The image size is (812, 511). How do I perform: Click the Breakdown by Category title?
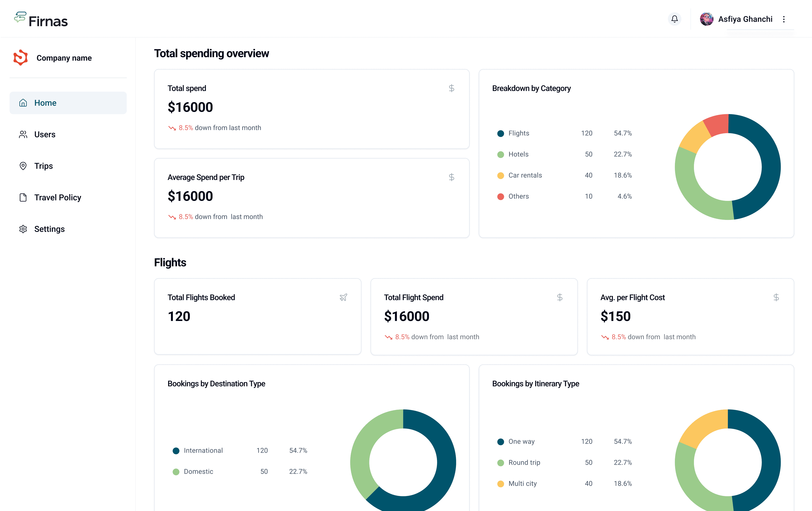pos(531,89)
